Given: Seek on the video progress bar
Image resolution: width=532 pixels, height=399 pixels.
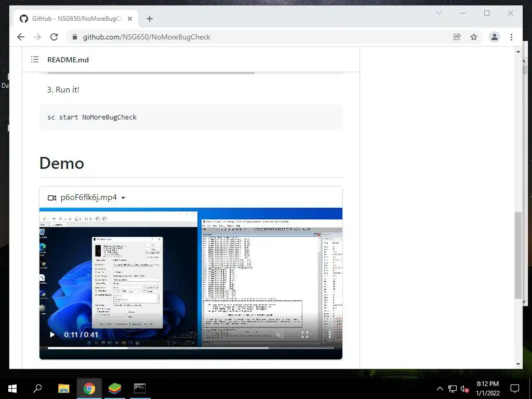Looking at the screenshot, I should tap(191, 348).
